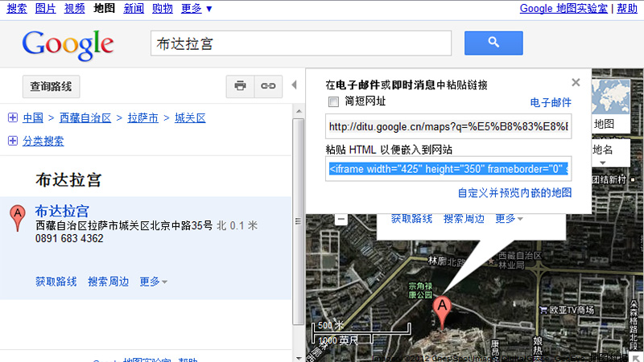Screen dimensions: 644x362
Task: Zoom out with the map minus button
Action: point(341,219)
